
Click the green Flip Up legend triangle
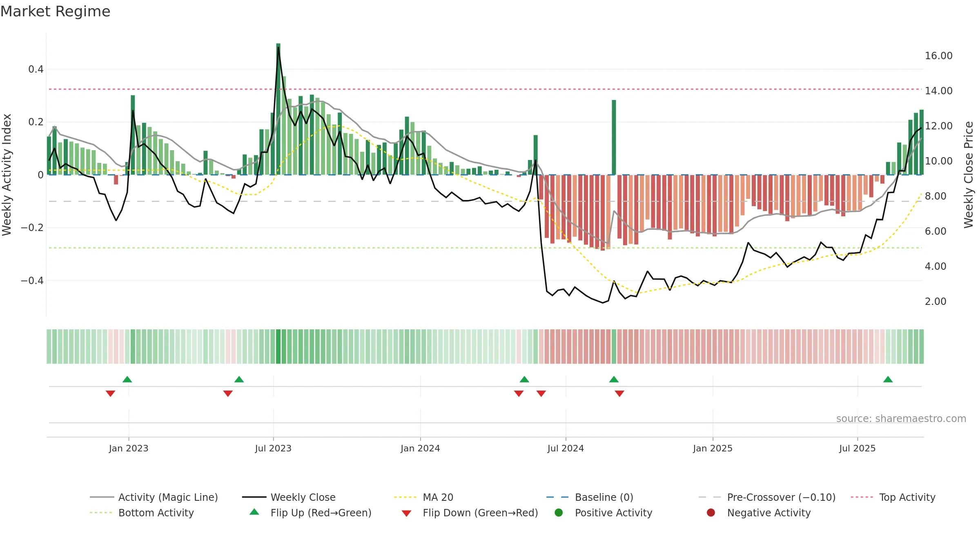[x=254, y=512]
